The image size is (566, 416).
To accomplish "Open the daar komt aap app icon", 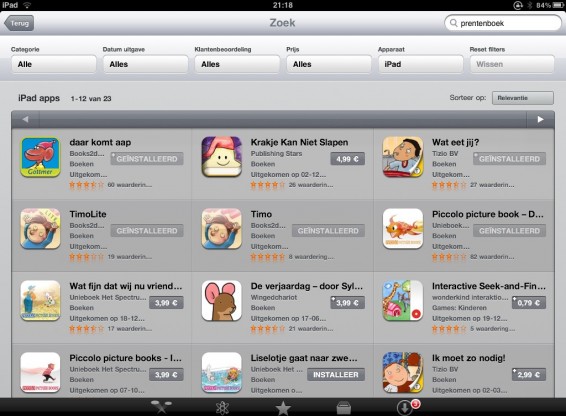I will pos(40,157).
